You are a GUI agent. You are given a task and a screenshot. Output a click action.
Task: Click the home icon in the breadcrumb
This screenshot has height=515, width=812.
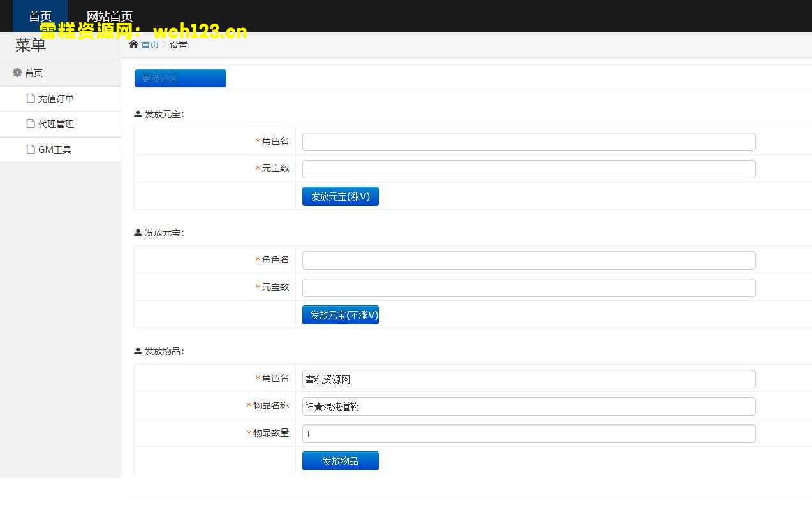point(133,44)
